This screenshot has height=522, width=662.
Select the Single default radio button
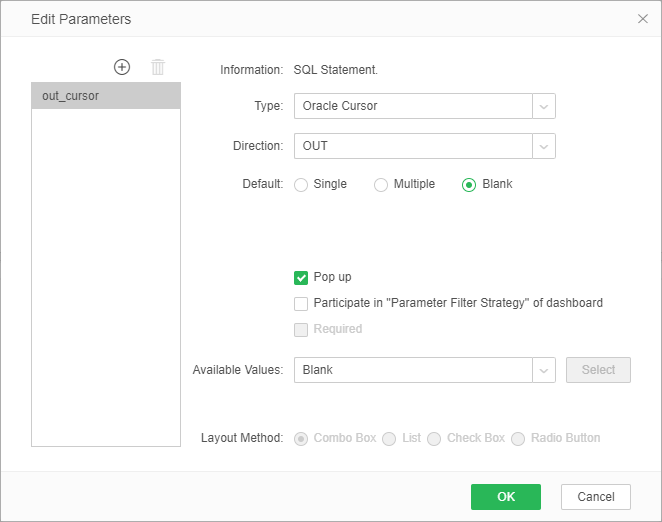[301, 185]
